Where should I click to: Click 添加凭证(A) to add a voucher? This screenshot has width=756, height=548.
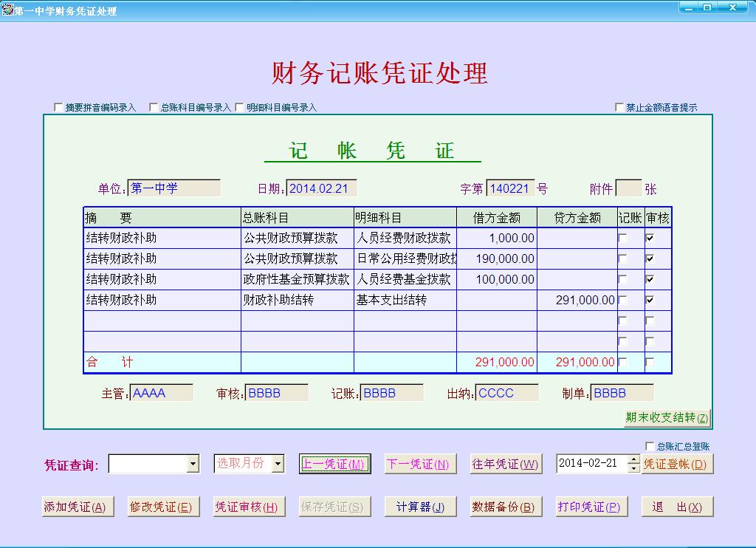click(77, 507)
